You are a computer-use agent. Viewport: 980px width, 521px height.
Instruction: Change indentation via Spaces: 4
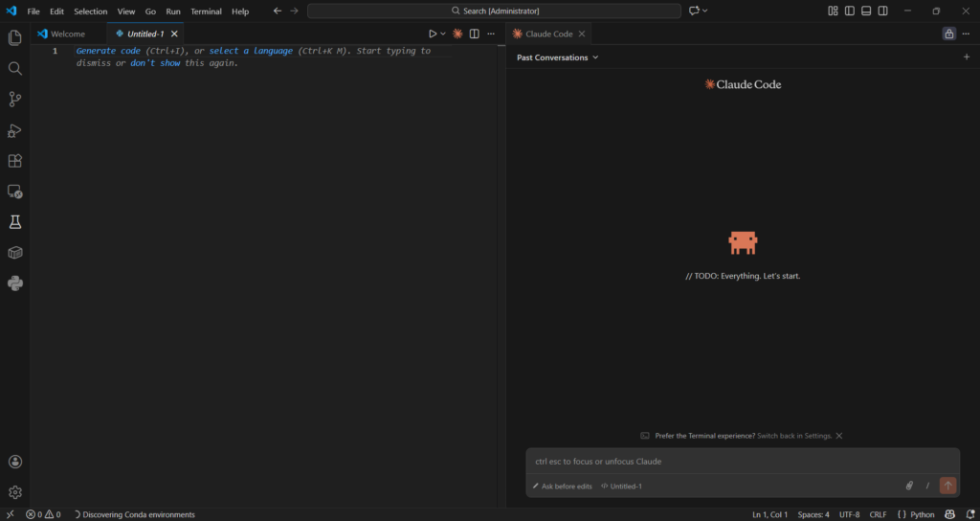813,514
